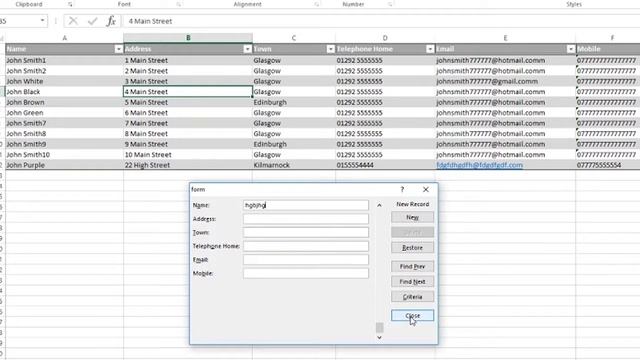Image resolution: width=640 pixels, height=360 pixels.
Task: Click the help question mark in Form dialog
Action: (x=402, y=189)
